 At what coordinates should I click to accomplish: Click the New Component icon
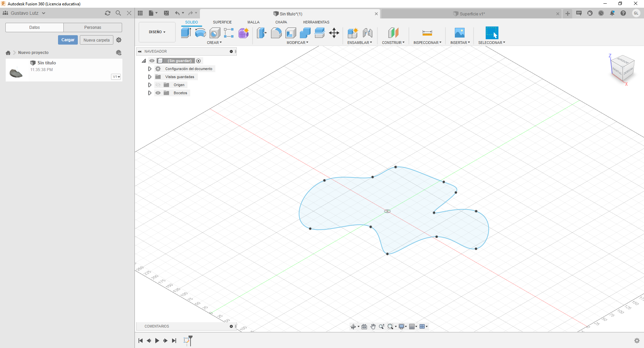click(353, 33)
